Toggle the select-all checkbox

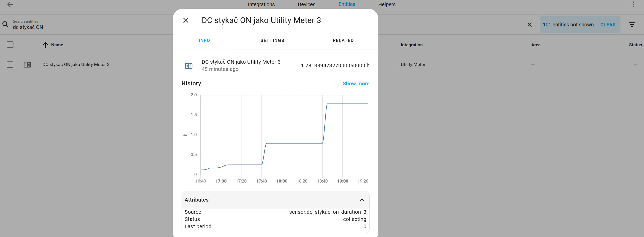click(10, 45)
